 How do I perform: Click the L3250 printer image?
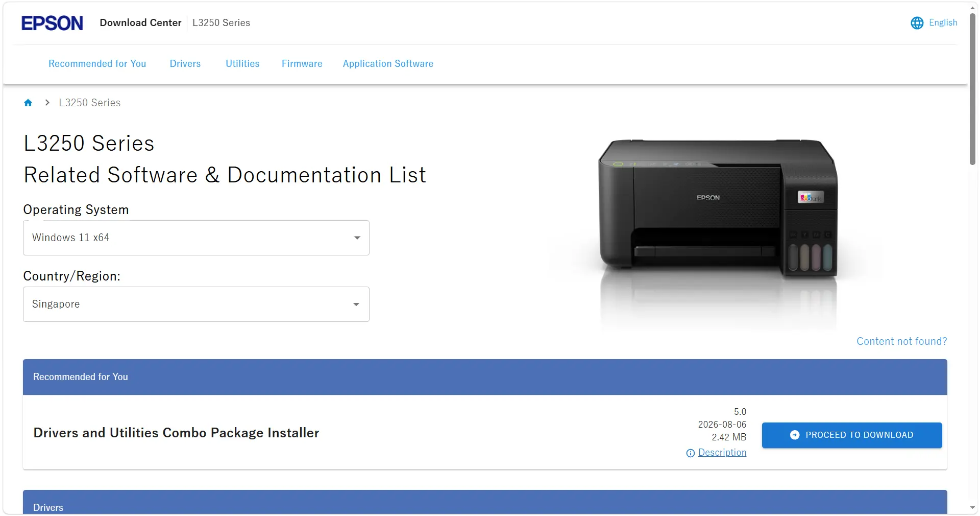point(718,208)
